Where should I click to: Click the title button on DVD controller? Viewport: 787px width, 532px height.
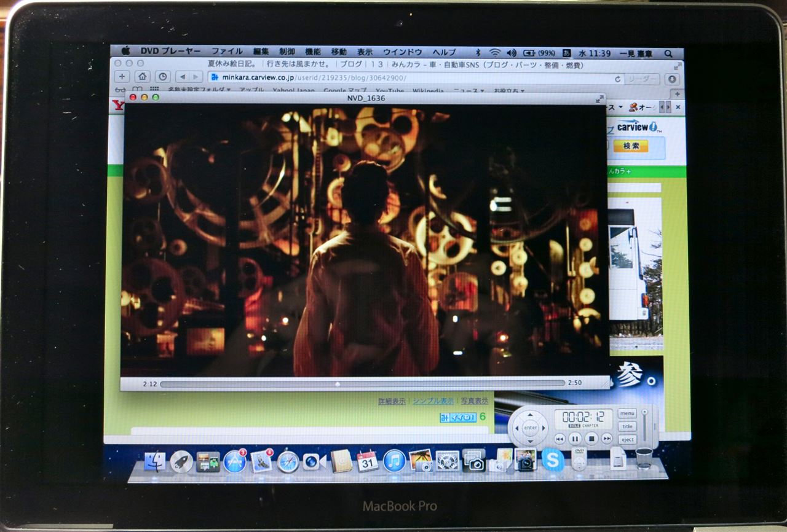point(627,426)
